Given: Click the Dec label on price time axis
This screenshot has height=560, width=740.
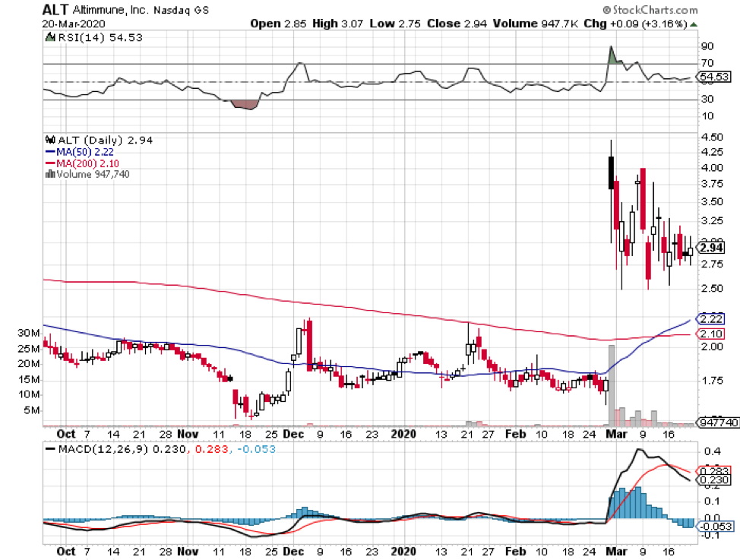Looking at the screenshot, I should click(293, 434).
